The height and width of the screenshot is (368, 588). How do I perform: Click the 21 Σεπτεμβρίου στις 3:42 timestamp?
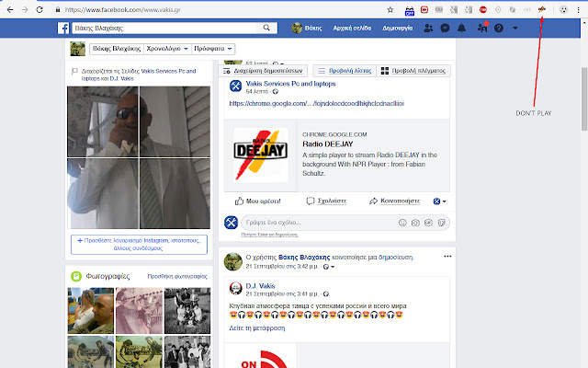click(282, 267)
